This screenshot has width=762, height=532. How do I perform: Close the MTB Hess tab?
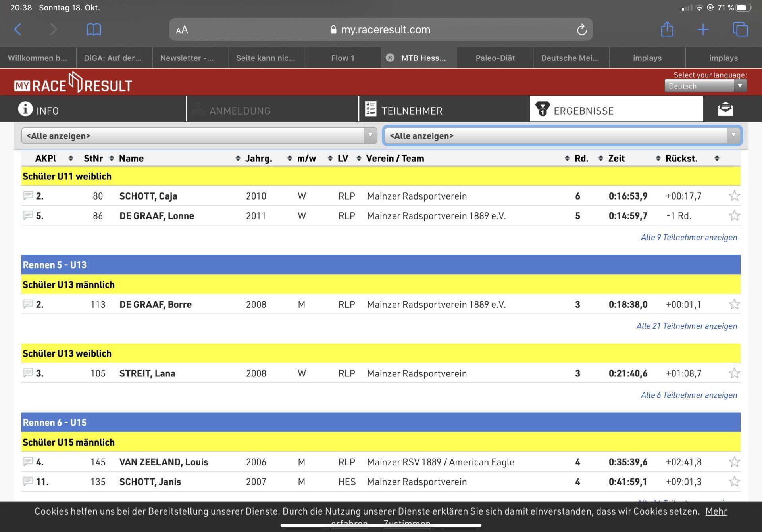coord(390,58)
